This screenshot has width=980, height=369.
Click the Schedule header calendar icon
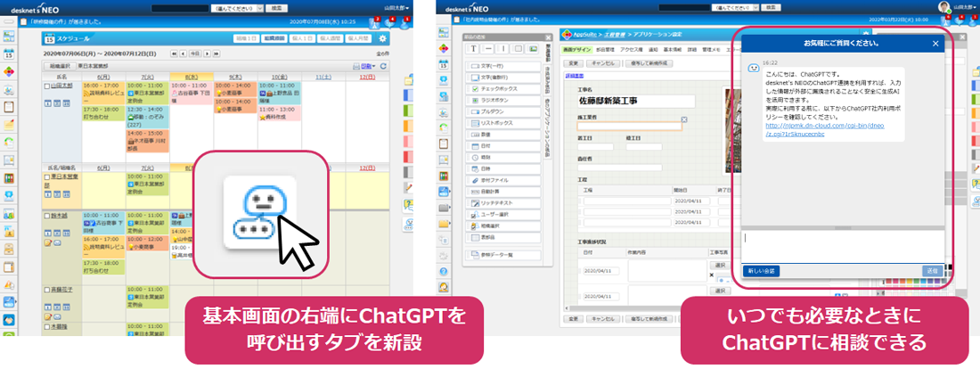click(x=50, y=39)
